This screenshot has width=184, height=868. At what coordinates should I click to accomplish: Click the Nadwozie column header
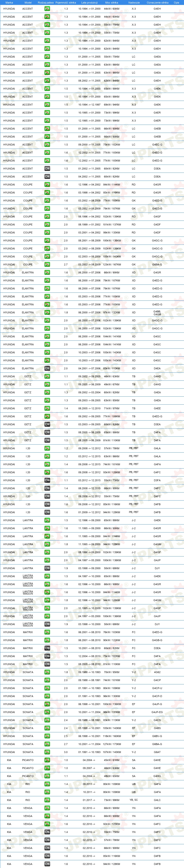point(134,2)
